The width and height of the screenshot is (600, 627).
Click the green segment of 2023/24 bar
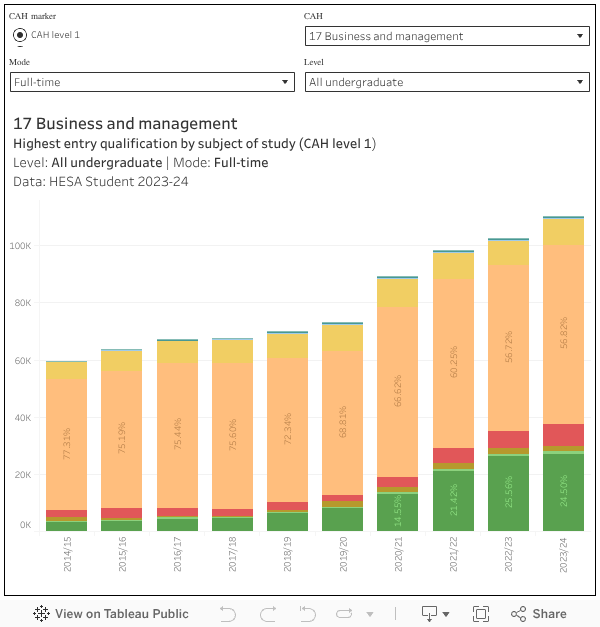point(563,492)
